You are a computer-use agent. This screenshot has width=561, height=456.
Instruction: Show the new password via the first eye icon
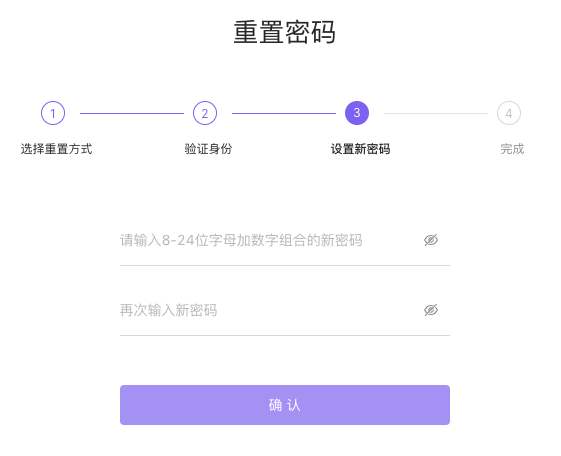point(431,240)
